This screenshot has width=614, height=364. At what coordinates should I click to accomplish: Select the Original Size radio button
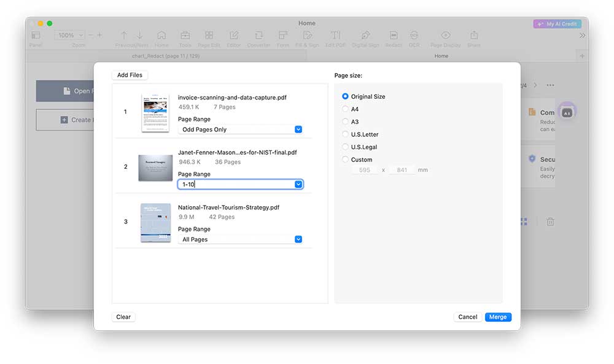[346, 96]
